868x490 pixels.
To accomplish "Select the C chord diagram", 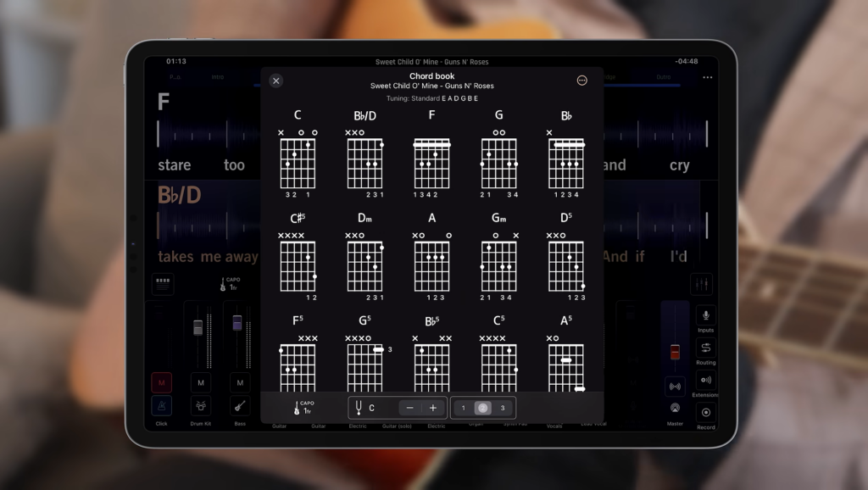I will pos(298,154).
